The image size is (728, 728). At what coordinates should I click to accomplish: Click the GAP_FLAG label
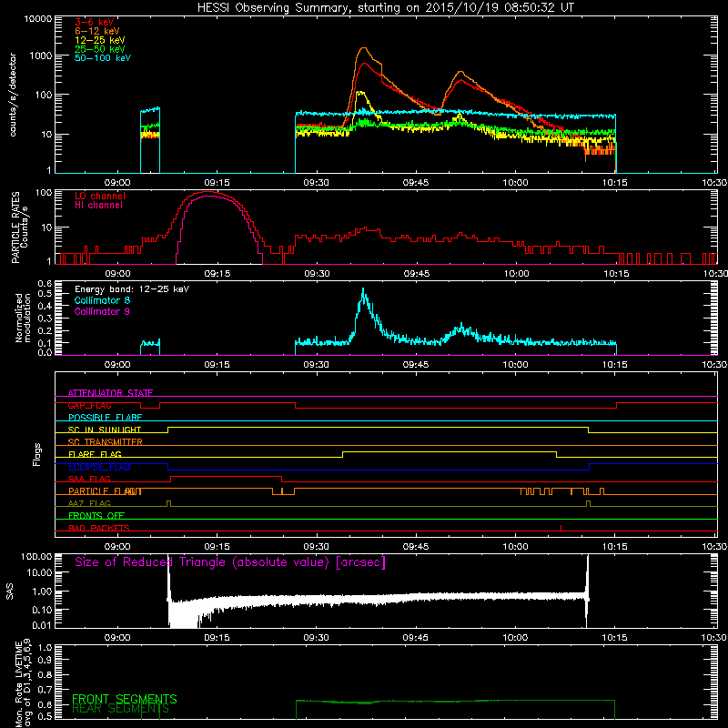[x=89, y=405]
